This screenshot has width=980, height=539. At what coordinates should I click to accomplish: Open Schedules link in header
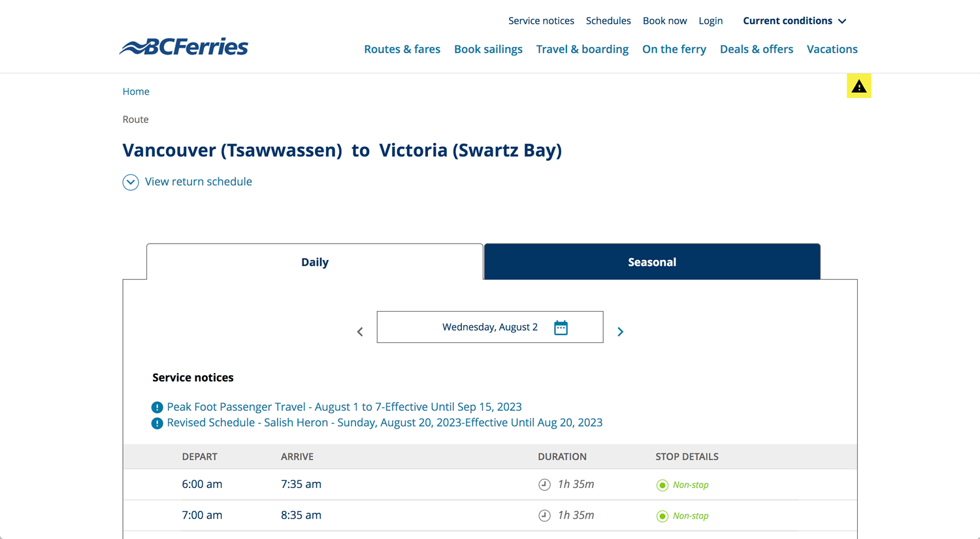click(608, 21)
